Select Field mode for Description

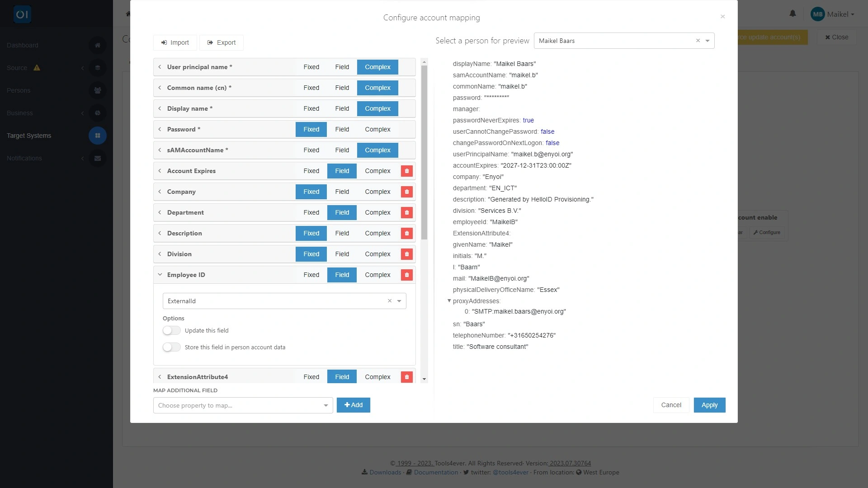pos(342,233)
